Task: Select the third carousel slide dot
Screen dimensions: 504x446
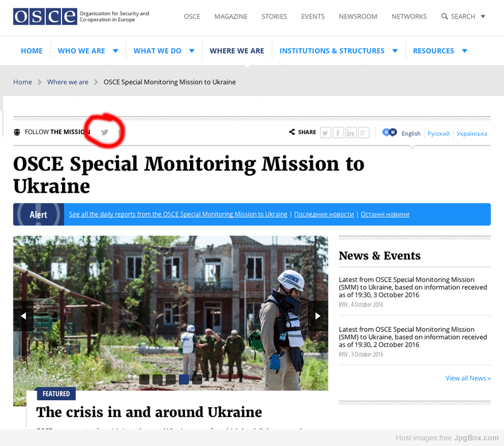Action: pos(170,379)
